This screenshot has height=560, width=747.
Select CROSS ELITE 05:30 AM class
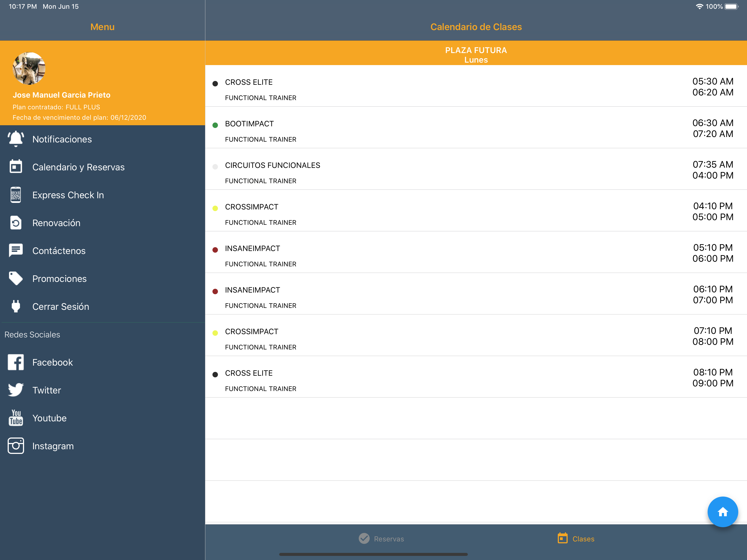[476, 86]
